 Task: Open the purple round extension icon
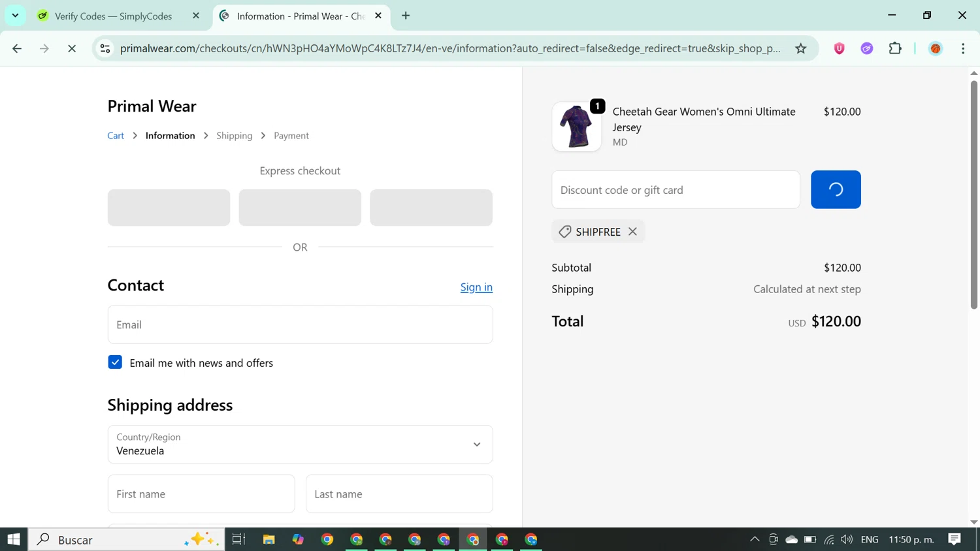point(867,48)
